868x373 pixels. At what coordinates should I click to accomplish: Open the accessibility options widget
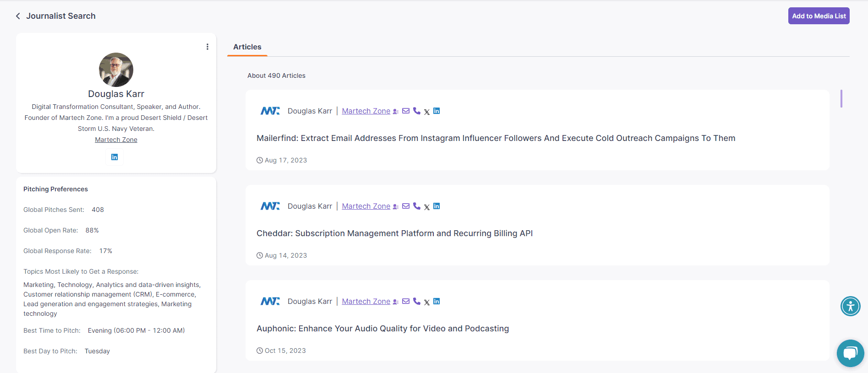coord(850,306)
